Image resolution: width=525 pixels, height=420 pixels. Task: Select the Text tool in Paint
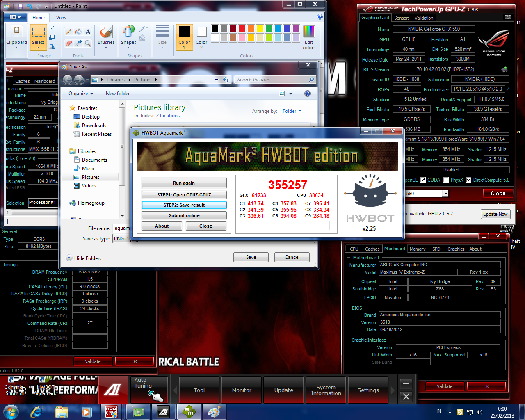(88, 32)
